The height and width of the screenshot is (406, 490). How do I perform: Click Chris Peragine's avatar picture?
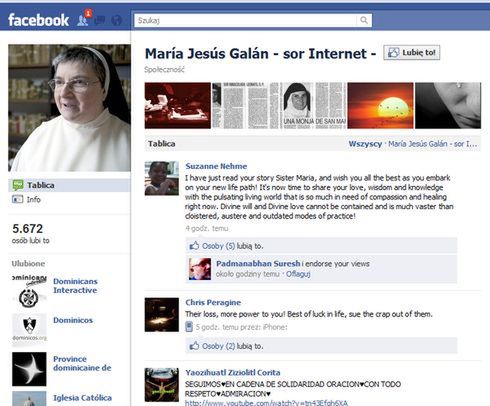coord(162,315)
